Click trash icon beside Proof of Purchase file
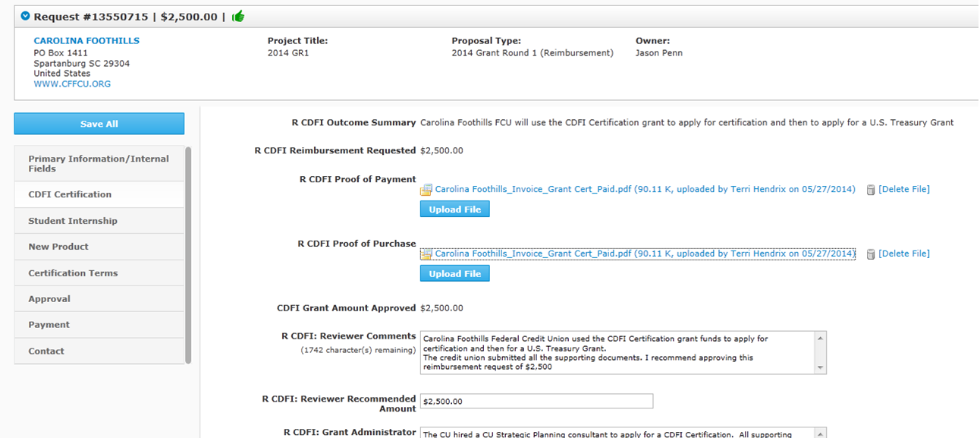Screen dimensions: 980x438 pos(870,254)
